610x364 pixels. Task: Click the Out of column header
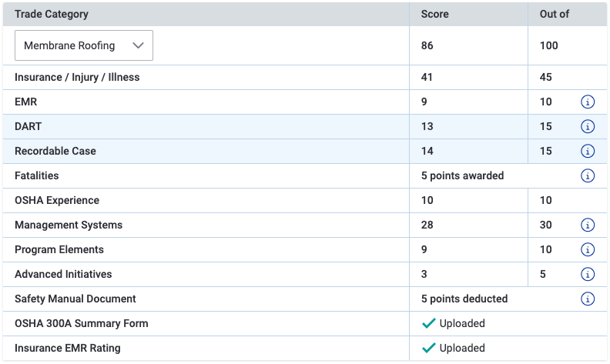[554, 14]
